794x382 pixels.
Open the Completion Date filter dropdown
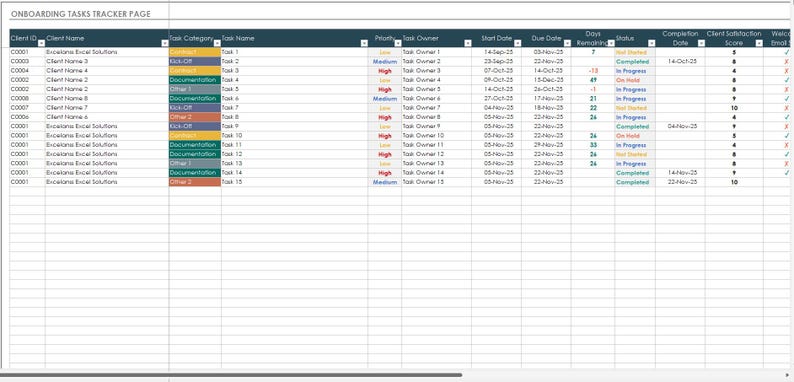[x=701, y=43]
